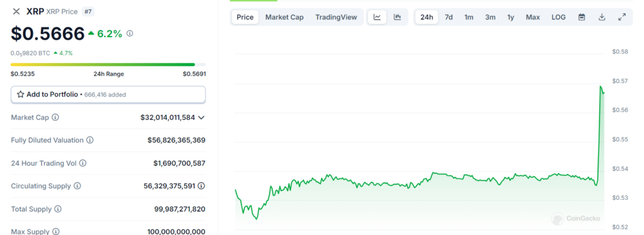Choose the 24h time range

click(x=427, y=17)
